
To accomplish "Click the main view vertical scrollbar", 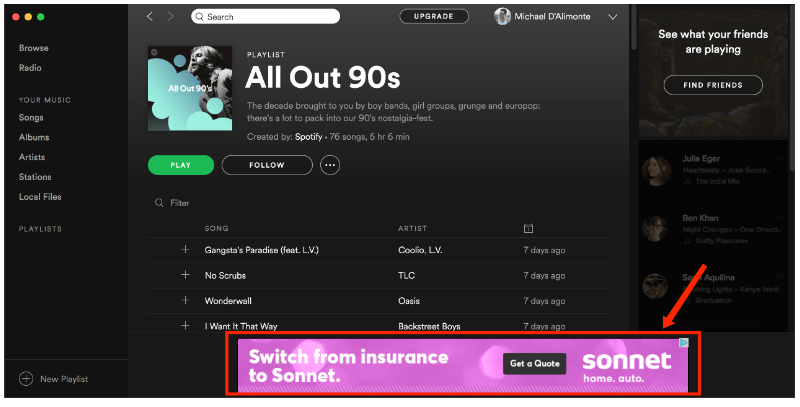I will (x=634, y=28).
